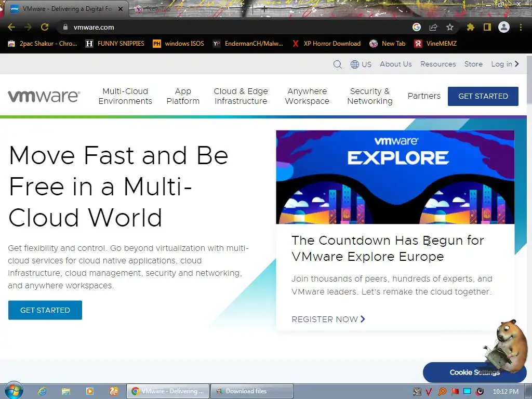532x399 pixels.
Task: Open the 2pac Shakur bookmark
Action: click(x=43, y=44)
